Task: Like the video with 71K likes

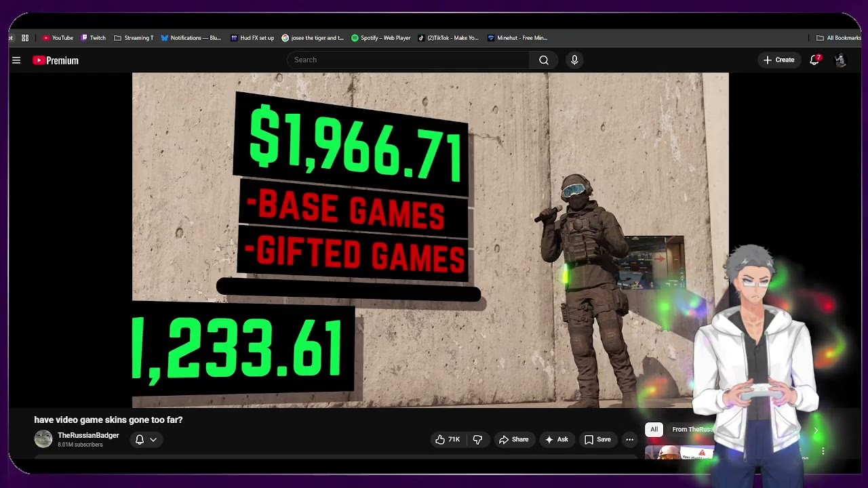Action: coord(448,440)
